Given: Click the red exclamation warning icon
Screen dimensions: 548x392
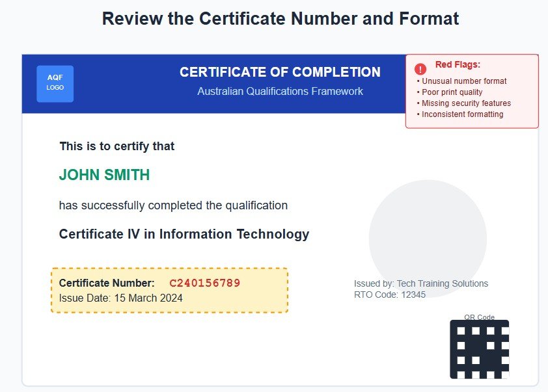Looking at the screenshot, I should coord(420,69).
